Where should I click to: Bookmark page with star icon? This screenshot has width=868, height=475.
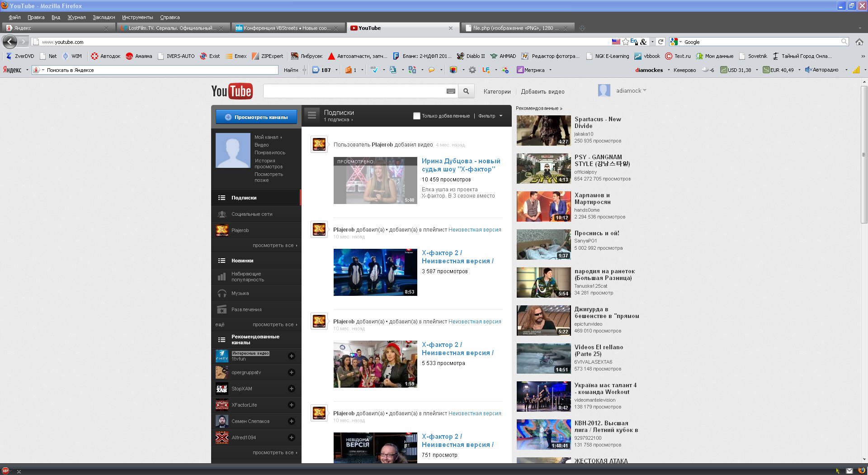pos(625,42)
